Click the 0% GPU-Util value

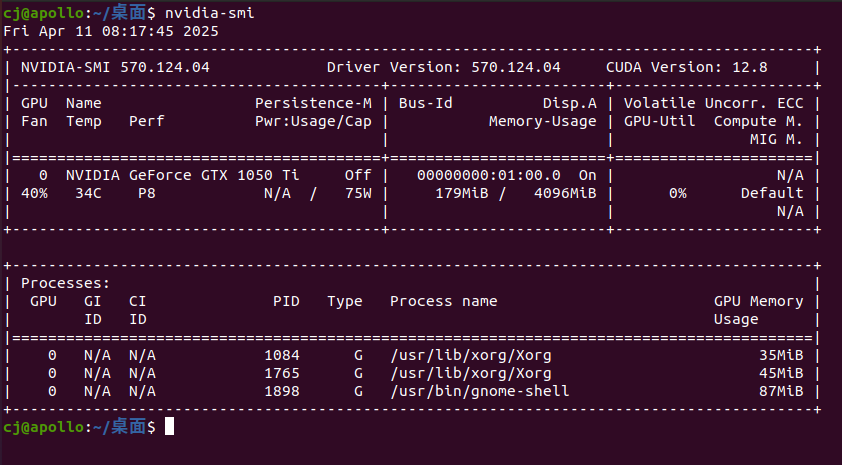[678, 193]
